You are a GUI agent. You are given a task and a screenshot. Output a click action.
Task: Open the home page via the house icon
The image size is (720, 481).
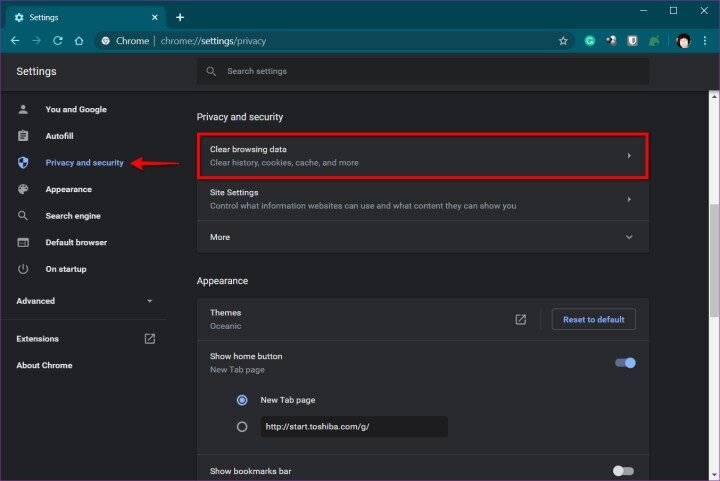point(79,41)
